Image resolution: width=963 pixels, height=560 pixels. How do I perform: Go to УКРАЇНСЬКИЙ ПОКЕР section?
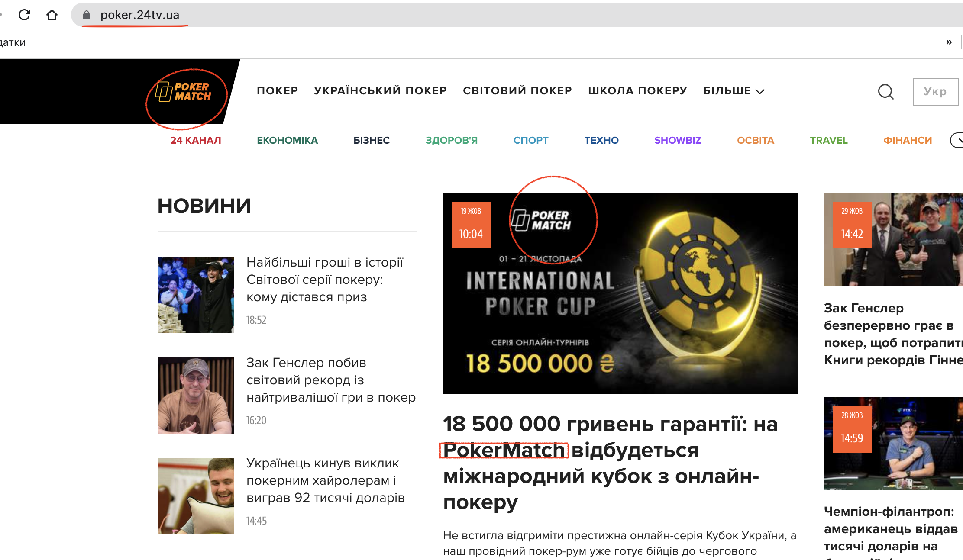(x=380, y=91)
